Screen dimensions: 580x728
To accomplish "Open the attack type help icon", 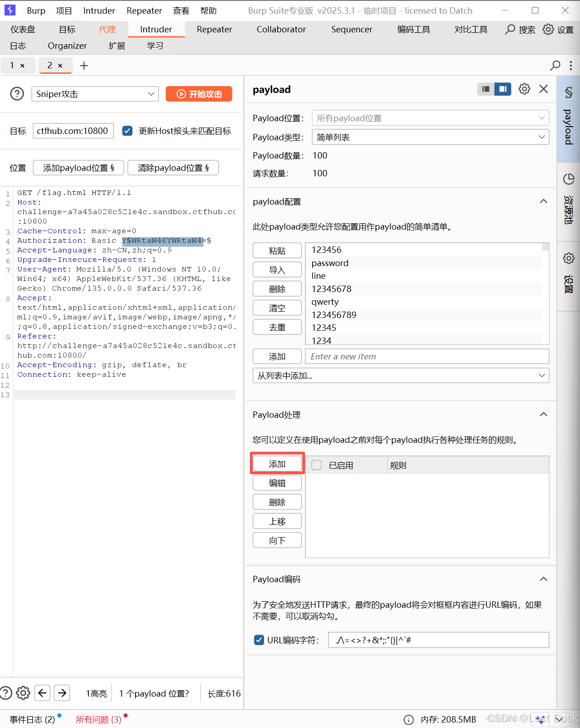I will pyautogui.click(x=17, y=94).
